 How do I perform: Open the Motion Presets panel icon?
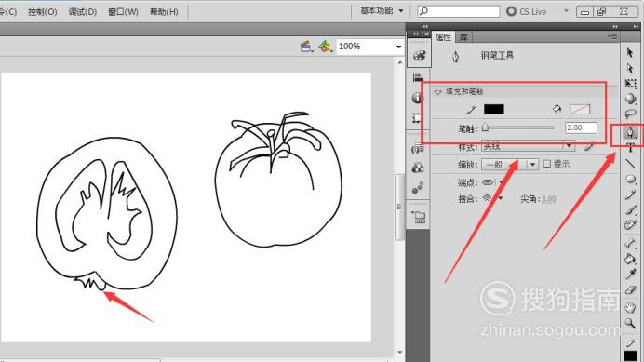[418, 188]
